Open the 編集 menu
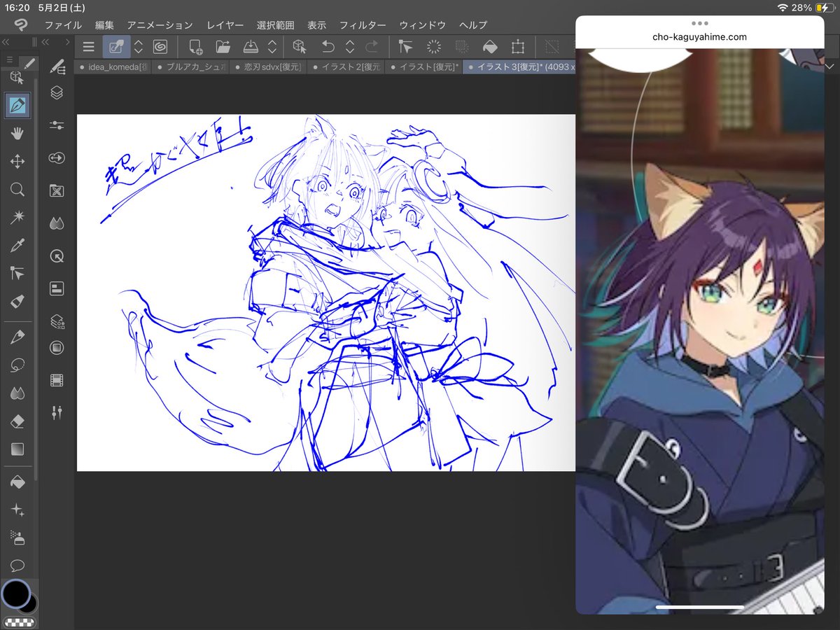The height and width of the screenshot is (630, 840). [104, 24]
